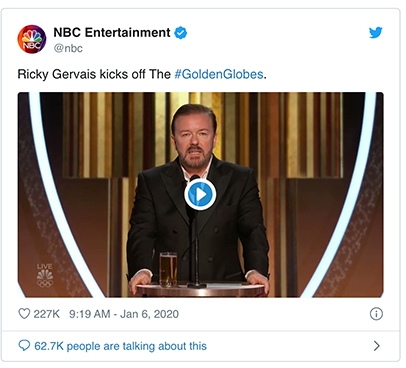Like the tweet with the heart icon

24,314
